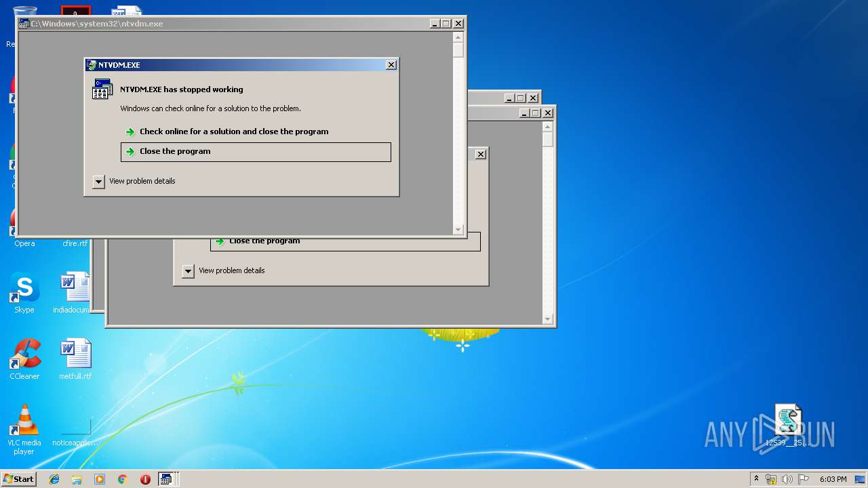
Task: Show hidden system tray icons
Action: 756,479
